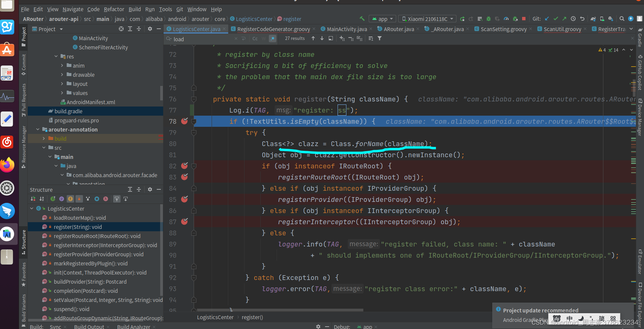The image size is (644, 329).
Task: Open System Settings gear in dock
Action: click(7, 188)
